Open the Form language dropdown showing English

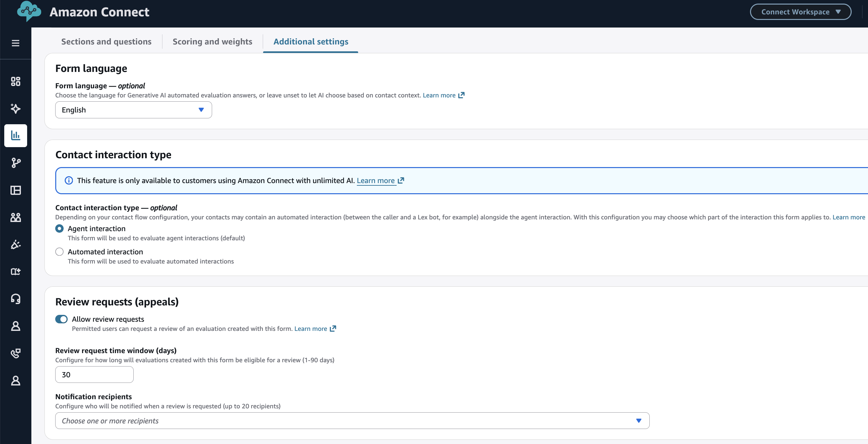tap(133, 110)
